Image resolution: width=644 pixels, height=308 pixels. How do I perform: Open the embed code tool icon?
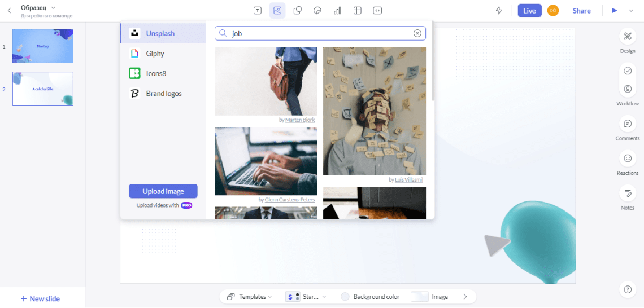pos(377,11)
